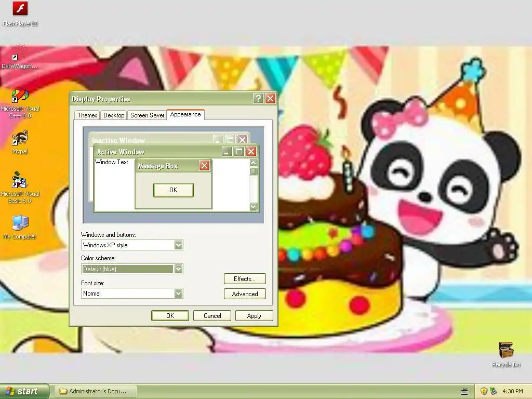Image resolution: width=532 pixels, height=399 pixels.
Task: Expand the Windows and buttons dropdown
Action: [x=179, y=245]
